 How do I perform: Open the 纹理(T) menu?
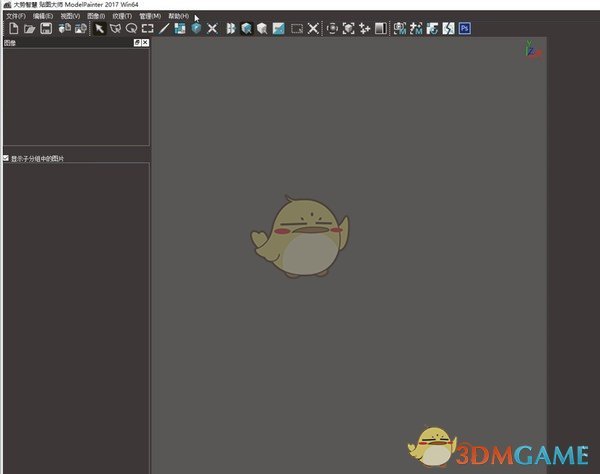coord(122,16)
